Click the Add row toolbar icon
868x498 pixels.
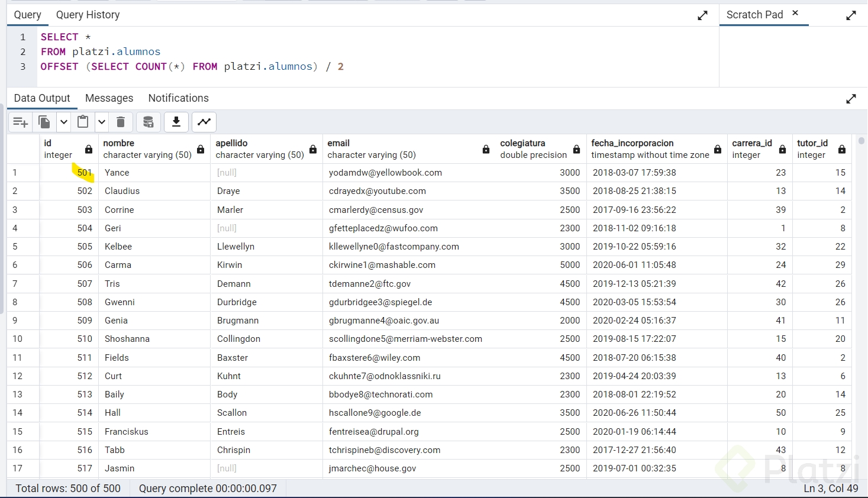tap(21, 122)
